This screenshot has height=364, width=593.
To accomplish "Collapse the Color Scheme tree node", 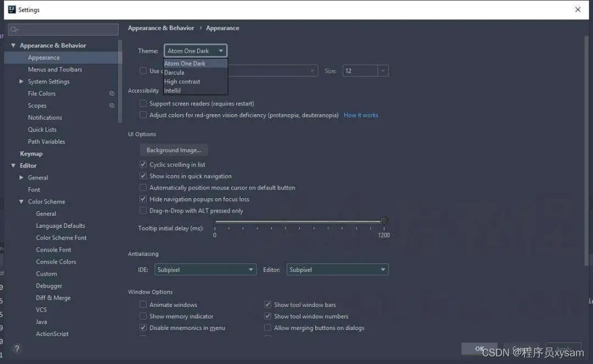I will click(x=21, y=201).
